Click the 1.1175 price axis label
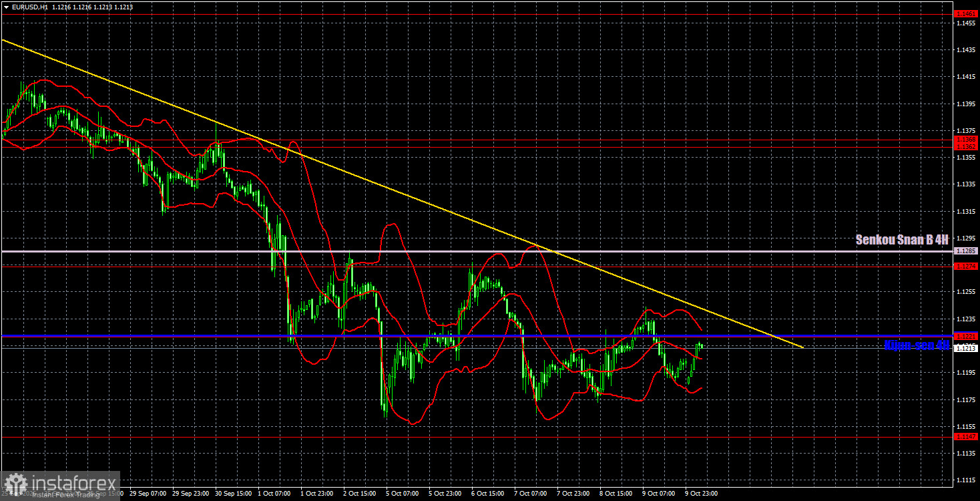 pos(966,399)
